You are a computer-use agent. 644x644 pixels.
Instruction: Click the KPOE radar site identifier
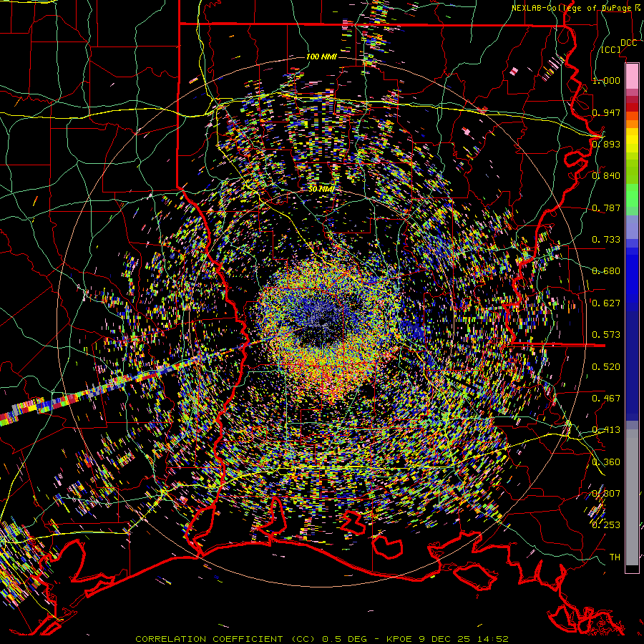click(x=401, y=639)
